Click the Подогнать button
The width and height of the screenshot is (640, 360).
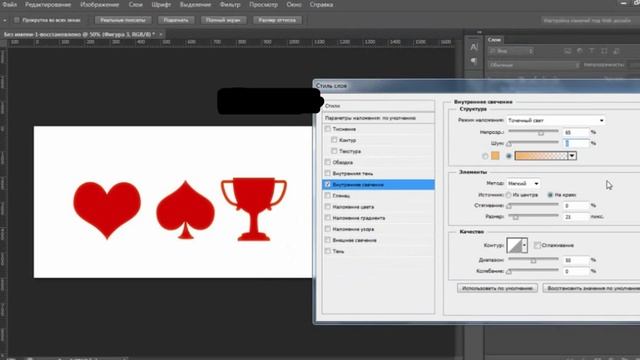click(176, 20)
